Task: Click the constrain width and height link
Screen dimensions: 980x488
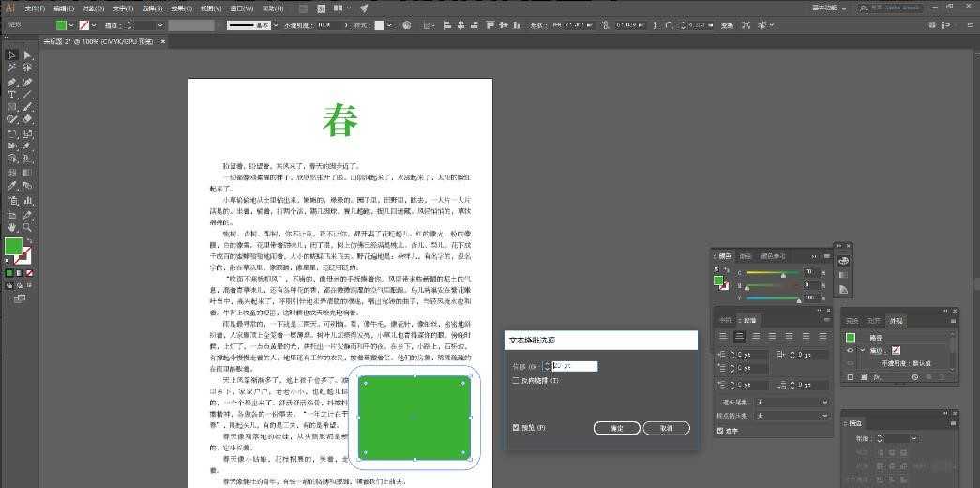Action: click(604, 25)
